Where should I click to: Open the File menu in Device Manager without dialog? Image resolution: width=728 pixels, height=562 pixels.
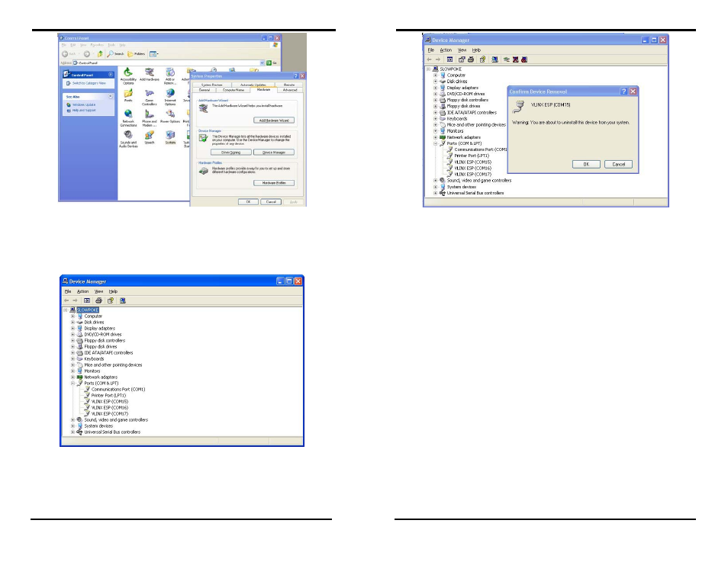coord(68,291)
